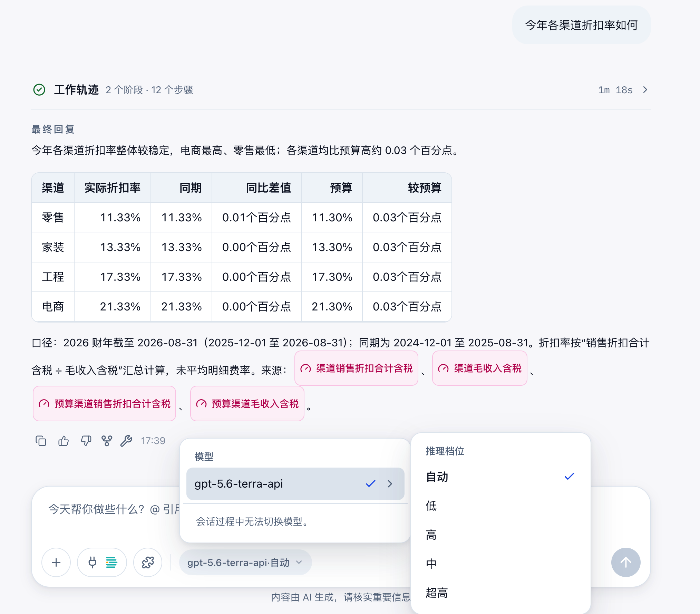This screenshot has height=614, width=700.
Task: Open the puzzle-piece plugins button
Action: click(x=148, y=563)
